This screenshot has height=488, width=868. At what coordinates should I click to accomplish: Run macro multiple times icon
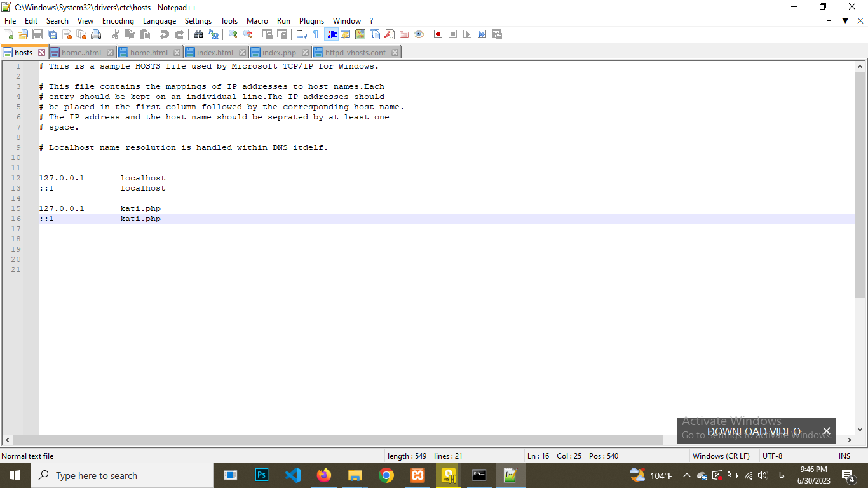pyautogui.click(x=482, y=34)
